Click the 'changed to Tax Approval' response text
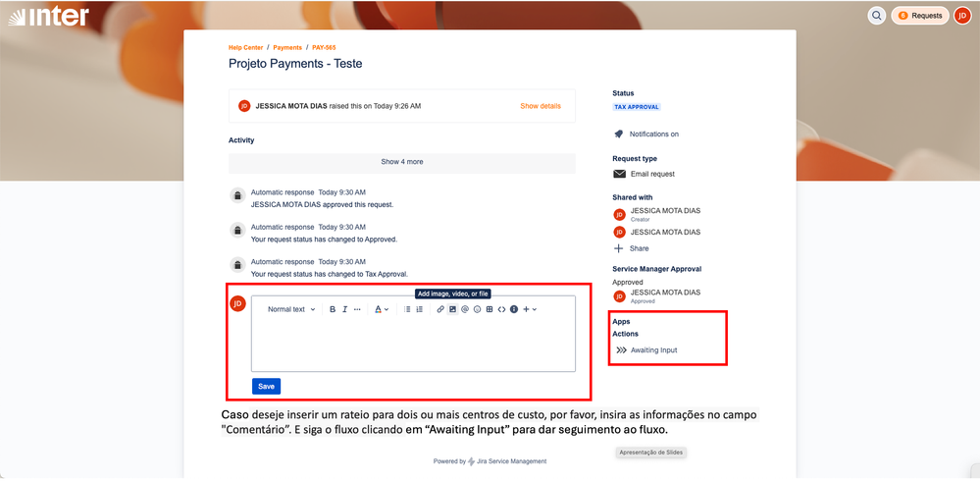The width and height of the screenshot is (980, 481). (330, 274)
